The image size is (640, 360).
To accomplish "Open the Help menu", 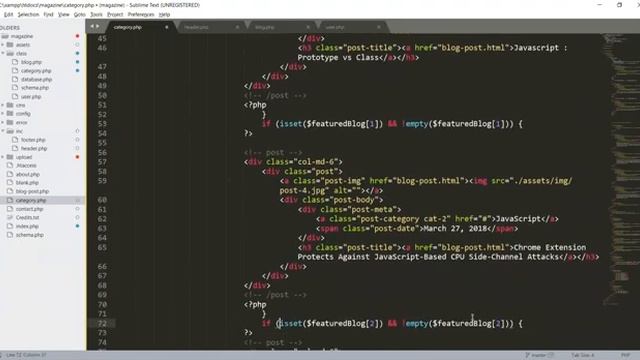I will tap(164, 14).
